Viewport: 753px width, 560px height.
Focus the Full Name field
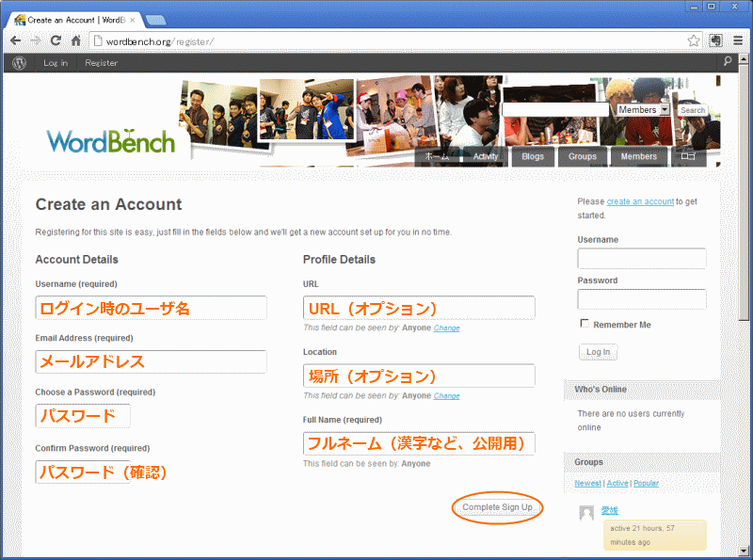(x=419, y=443)
